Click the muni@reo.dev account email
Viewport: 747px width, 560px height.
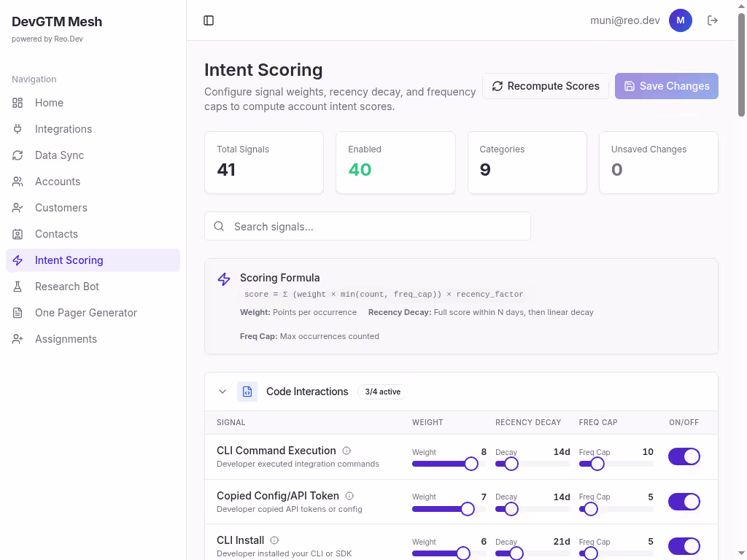(625, 20)
